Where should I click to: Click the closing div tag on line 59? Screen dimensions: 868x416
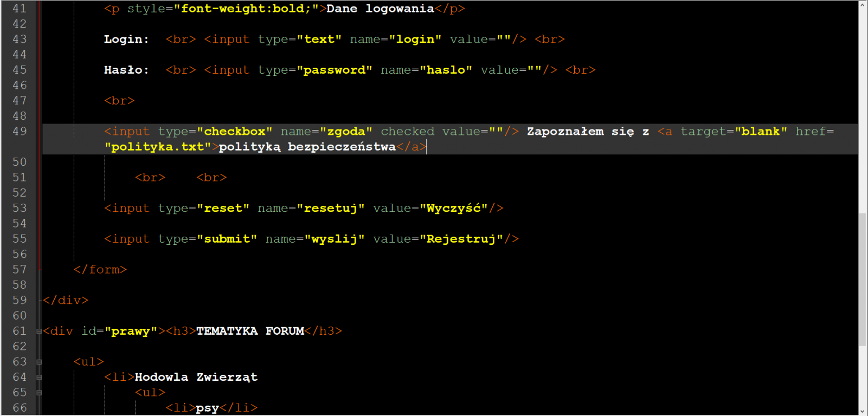tap(66, 300)
